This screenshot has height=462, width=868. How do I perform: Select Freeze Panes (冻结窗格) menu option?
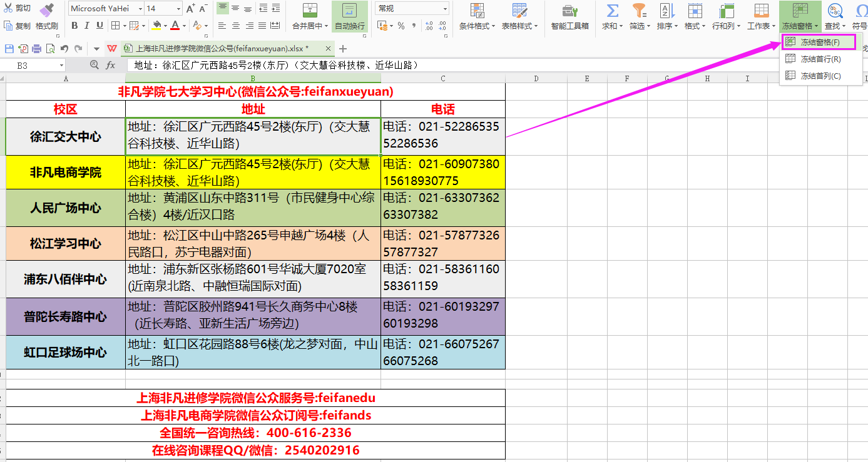tap(819, 42)
